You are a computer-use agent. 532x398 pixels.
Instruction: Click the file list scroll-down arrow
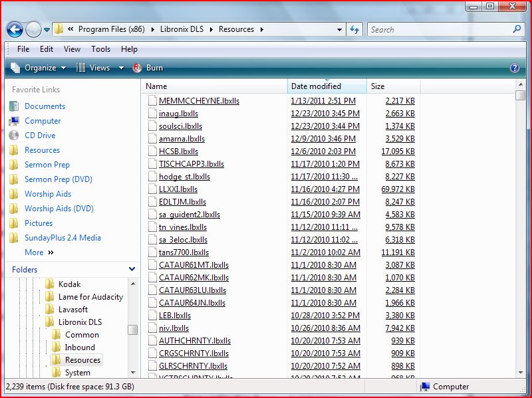point(520,373)
